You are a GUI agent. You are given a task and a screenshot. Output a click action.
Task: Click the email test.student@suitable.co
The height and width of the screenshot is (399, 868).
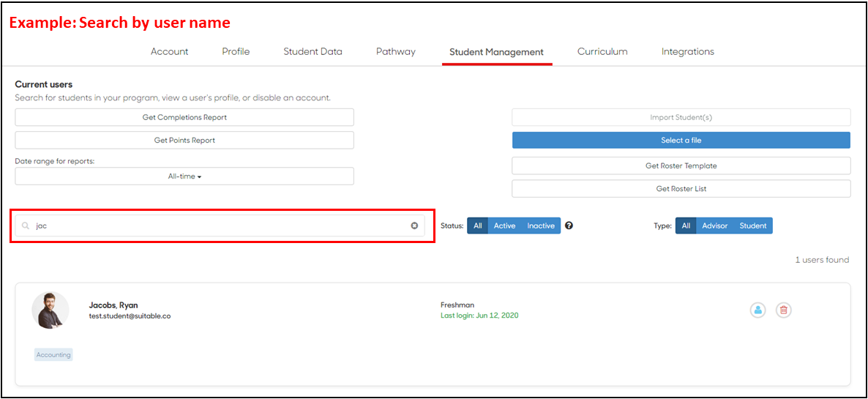pos(130,316)
